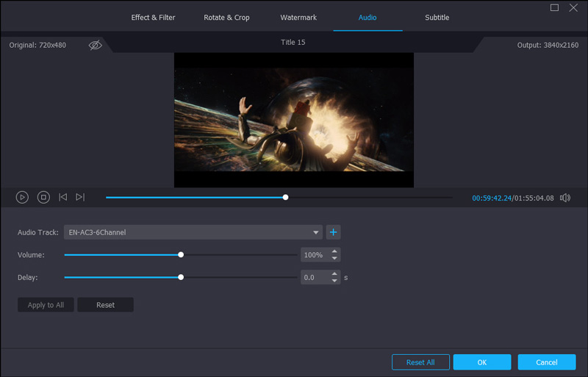The image size is (588, 377).
Task: Click the Volume slider handle
Action: [x=181, y=255]
